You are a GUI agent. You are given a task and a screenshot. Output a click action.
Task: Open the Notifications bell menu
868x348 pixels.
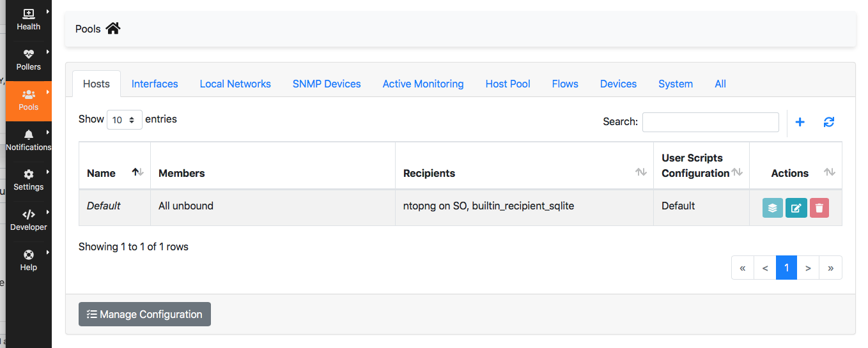pos(29,140)
